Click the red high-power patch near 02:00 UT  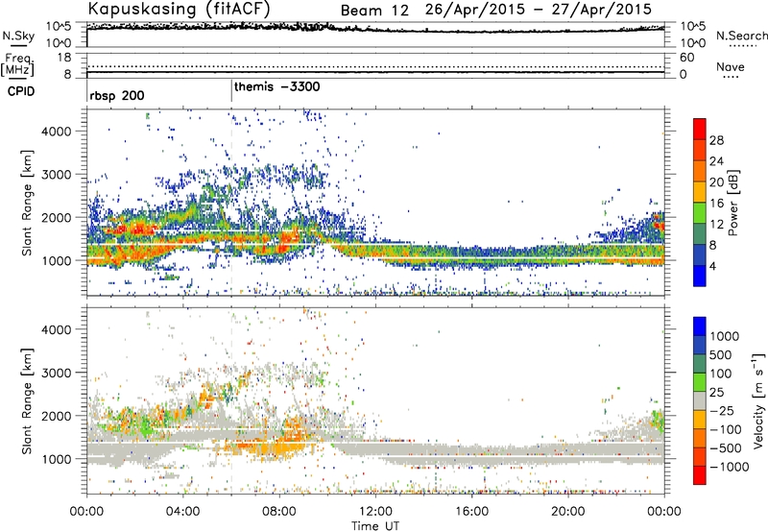coord(132,229)
